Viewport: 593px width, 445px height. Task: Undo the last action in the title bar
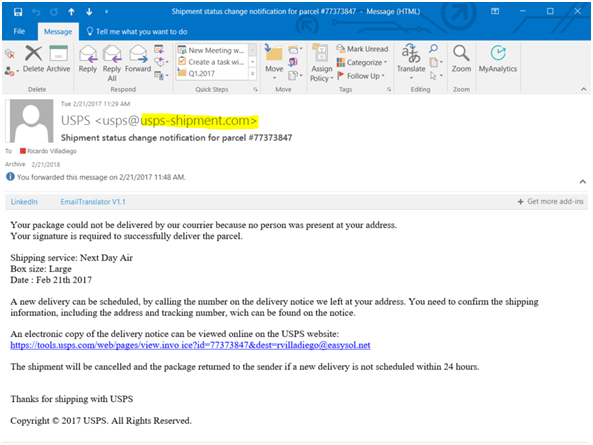tap(36, 12)
